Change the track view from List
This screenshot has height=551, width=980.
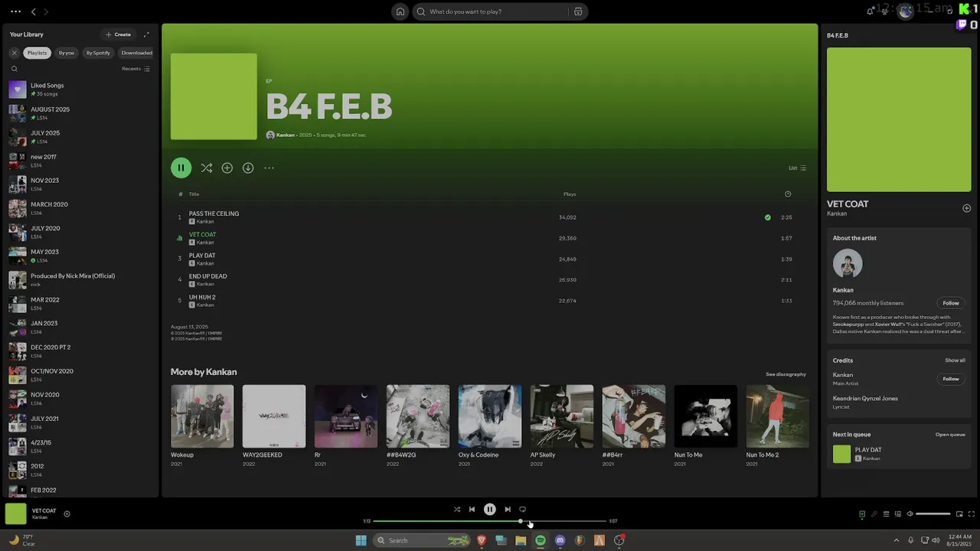(x=797, y=168)
